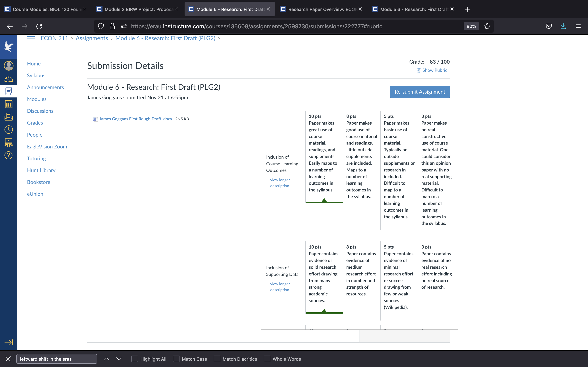Open James Goggans First Rough Draft file

136,119
